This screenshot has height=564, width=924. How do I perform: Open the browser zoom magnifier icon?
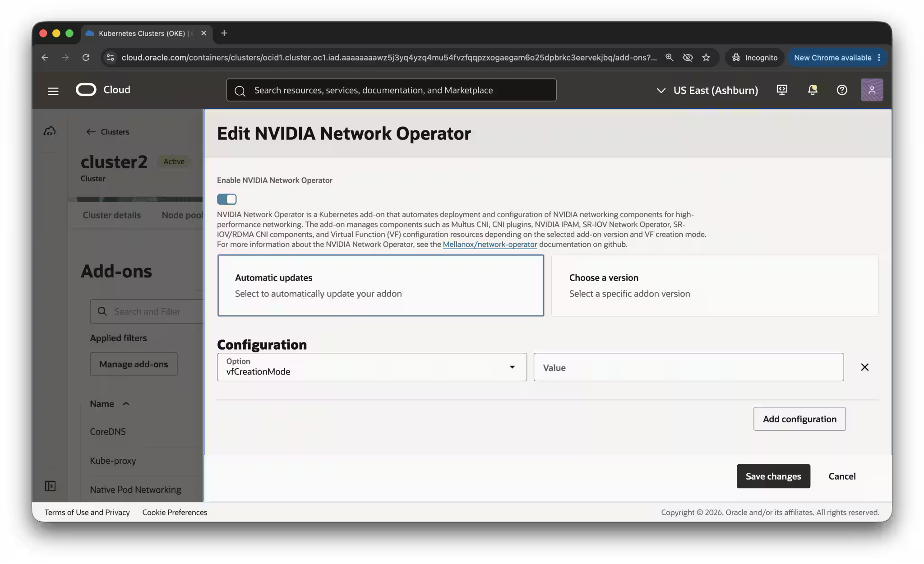(670, 57)
